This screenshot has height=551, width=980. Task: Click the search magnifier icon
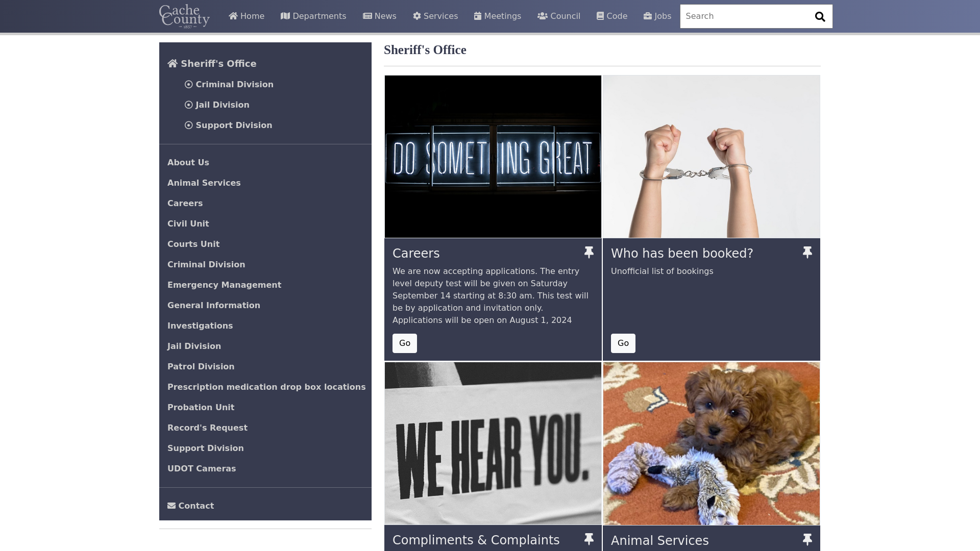(820, 17)
